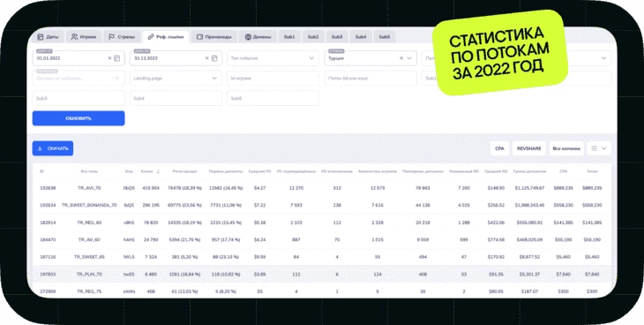Viewport: 644px width, 325px height.
Task: Click the TR_AV_60 stream name
Action: [89, 239]
